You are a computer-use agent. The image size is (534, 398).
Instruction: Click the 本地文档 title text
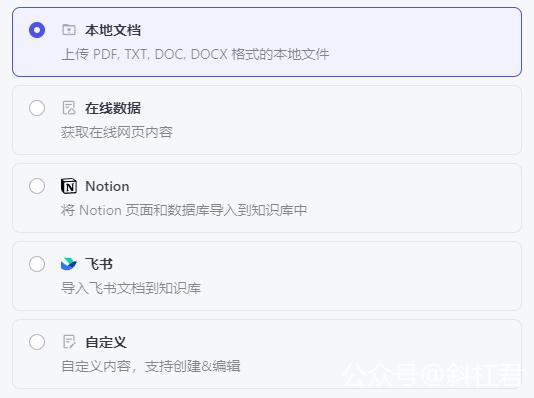tap(113, 30)
